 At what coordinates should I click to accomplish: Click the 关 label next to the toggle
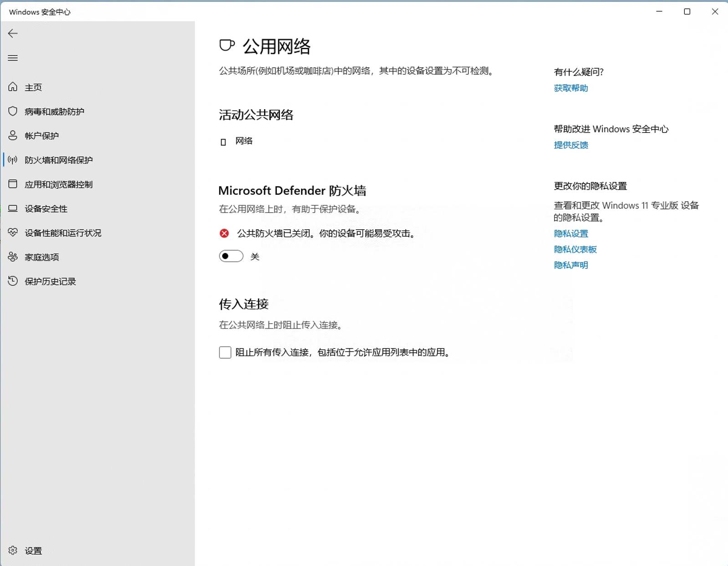click(255, 257)
